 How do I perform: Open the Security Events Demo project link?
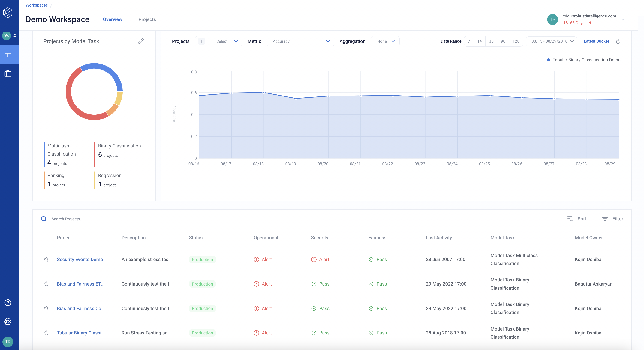80,259
